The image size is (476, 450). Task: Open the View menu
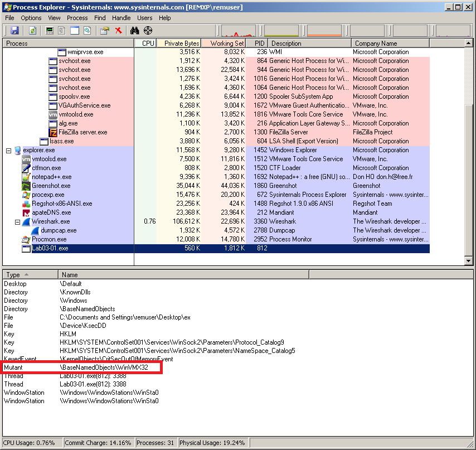pyautogui.click(x=54, y=18)
